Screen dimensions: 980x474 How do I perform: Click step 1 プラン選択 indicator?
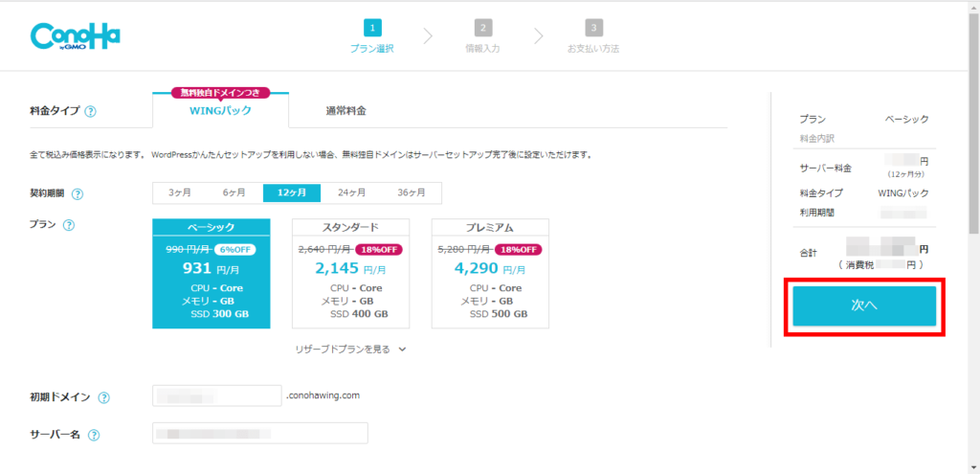pos(372,37)
